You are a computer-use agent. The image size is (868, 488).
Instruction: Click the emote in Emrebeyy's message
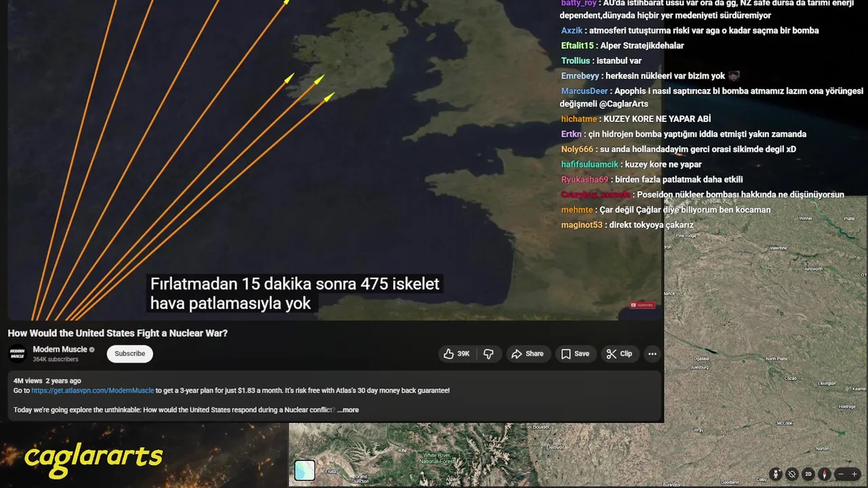[734, 76]
